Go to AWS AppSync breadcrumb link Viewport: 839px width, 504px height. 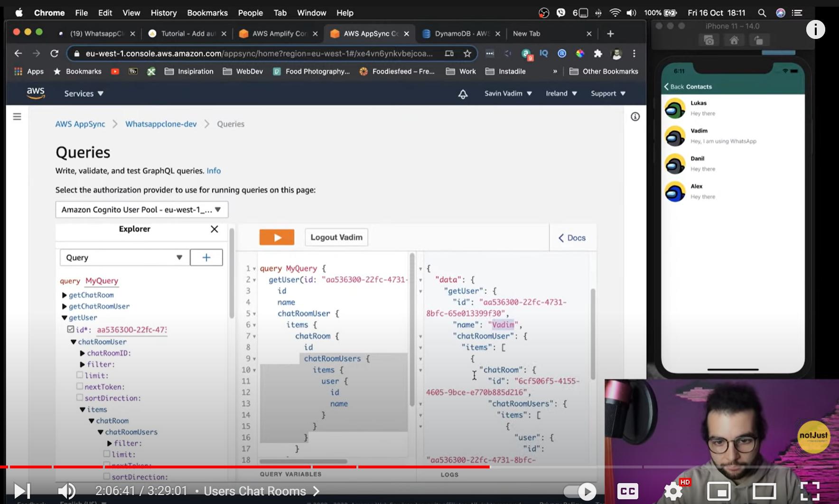(80, 124)
